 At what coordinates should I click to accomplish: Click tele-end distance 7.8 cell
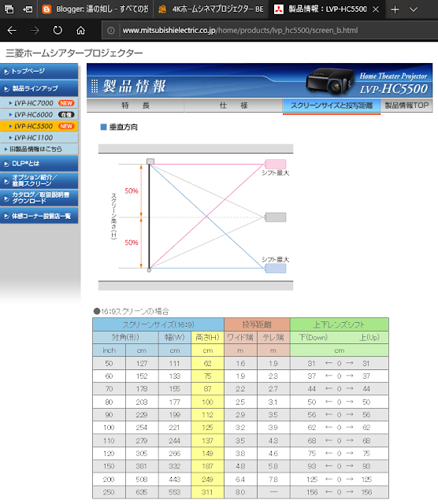click(273, 480)
